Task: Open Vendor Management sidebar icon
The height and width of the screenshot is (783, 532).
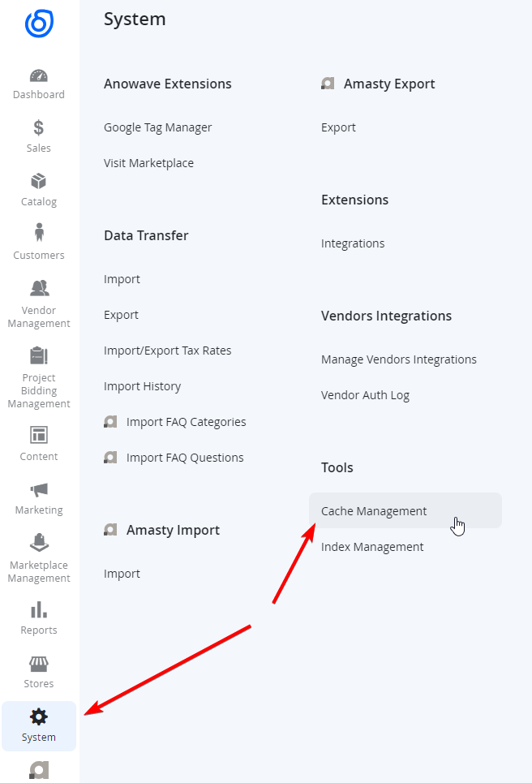Action: [x=39, y=288]
